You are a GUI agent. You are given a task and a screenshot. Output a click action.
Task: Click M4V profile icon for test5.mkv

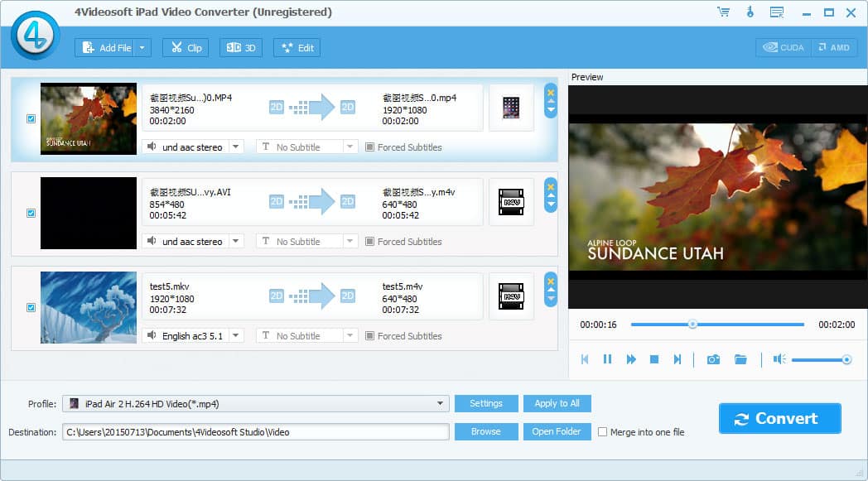pyautogui.click(x=511, y=296)
